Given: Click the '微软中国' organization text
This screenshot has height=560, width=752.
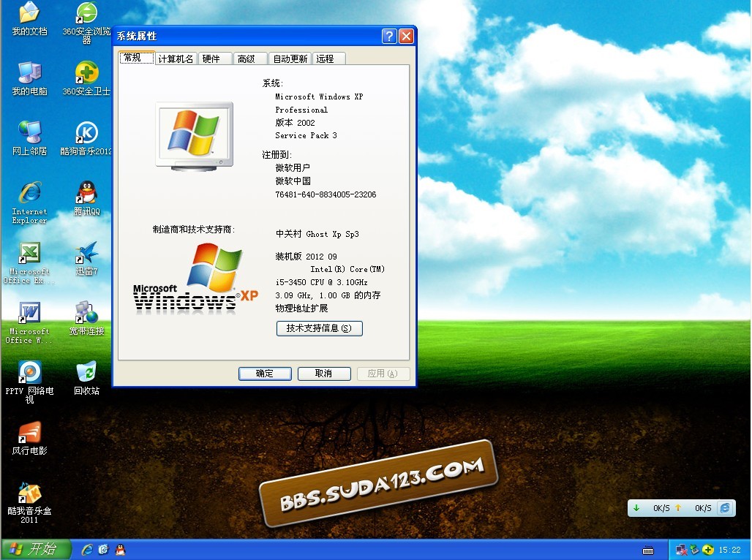Looking at the screenshot, I should 293,181.
